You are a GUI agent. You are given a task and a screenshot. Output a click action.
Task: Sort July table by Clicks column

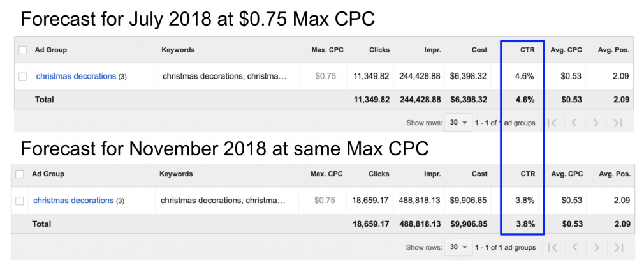point(379,50)
